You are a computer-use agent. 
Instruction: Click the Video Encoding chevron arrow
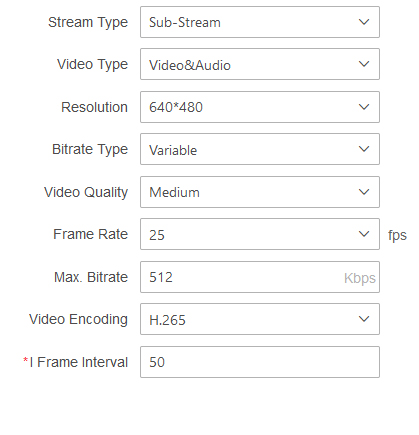(x=364, y=319)
